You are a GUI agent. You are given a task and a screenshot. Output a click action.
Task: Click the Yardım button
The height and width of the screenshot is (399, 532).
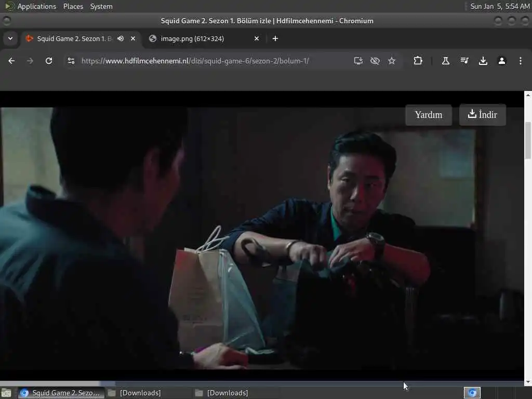pos(429,115)
